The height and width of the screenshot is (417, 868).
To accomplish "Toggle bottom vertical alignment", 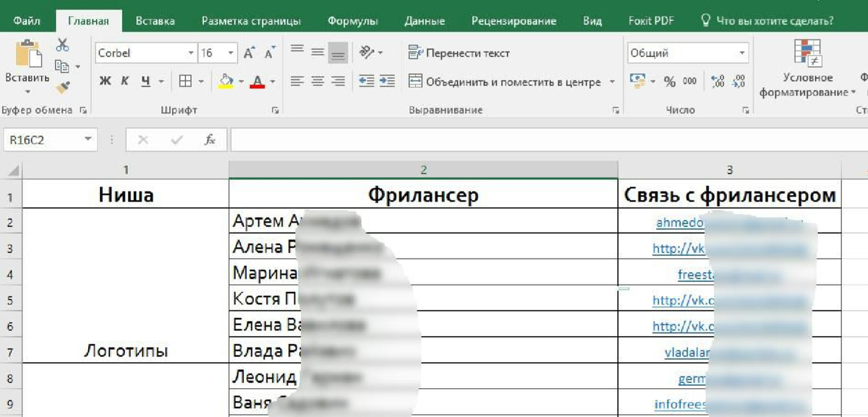I will coord(337,53).
